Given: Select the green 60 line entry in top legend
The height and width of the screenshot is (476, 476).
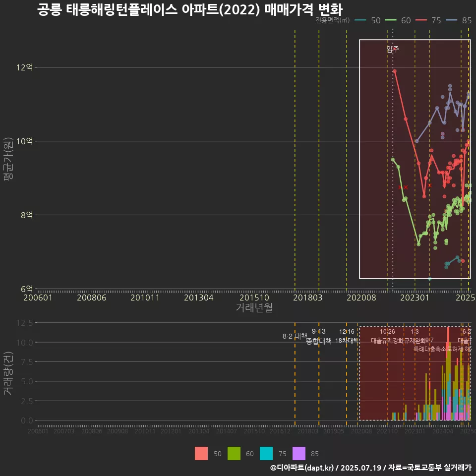Looking at the screenshot, I should 398,20.
